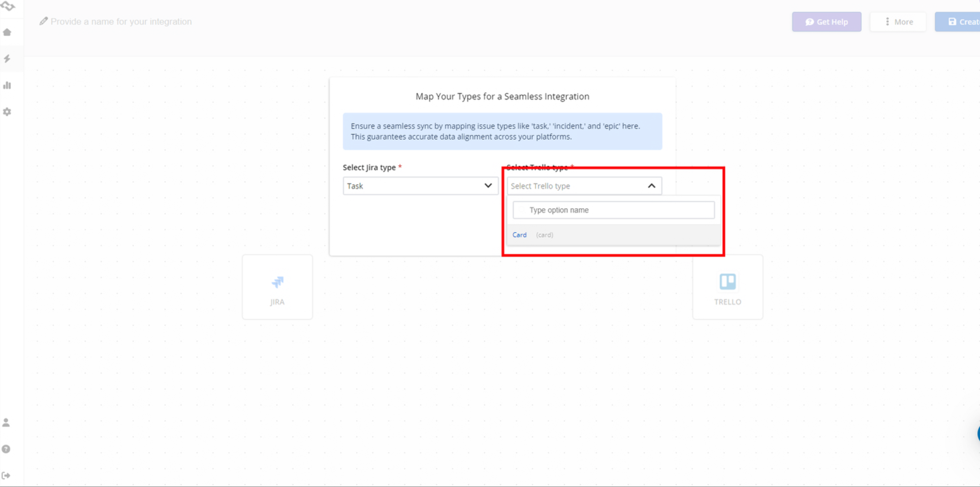The width and height of the screenshot is (980, 487).
Task: Click the integration name field
Action: [121, 22]
